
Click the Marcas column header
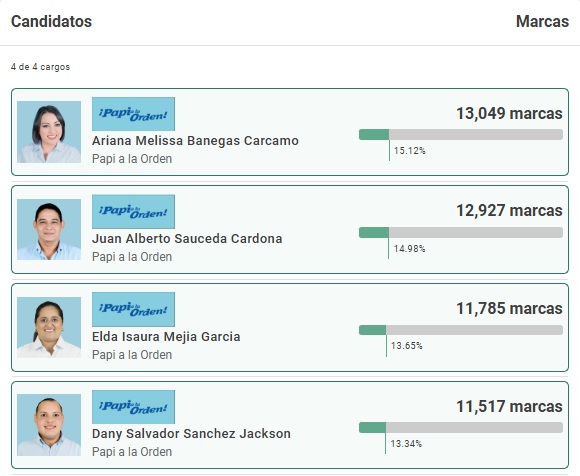(x=542, y=21)
